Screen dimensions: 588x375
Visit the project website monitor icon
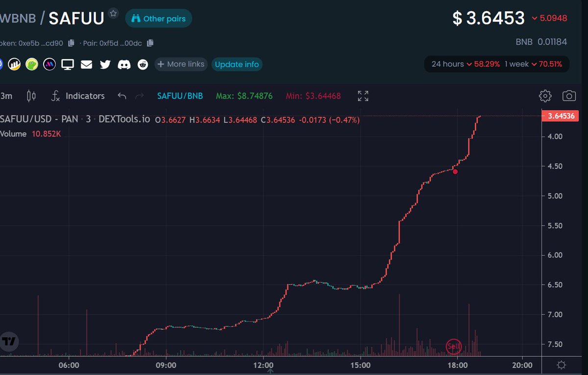pos(67,64)
